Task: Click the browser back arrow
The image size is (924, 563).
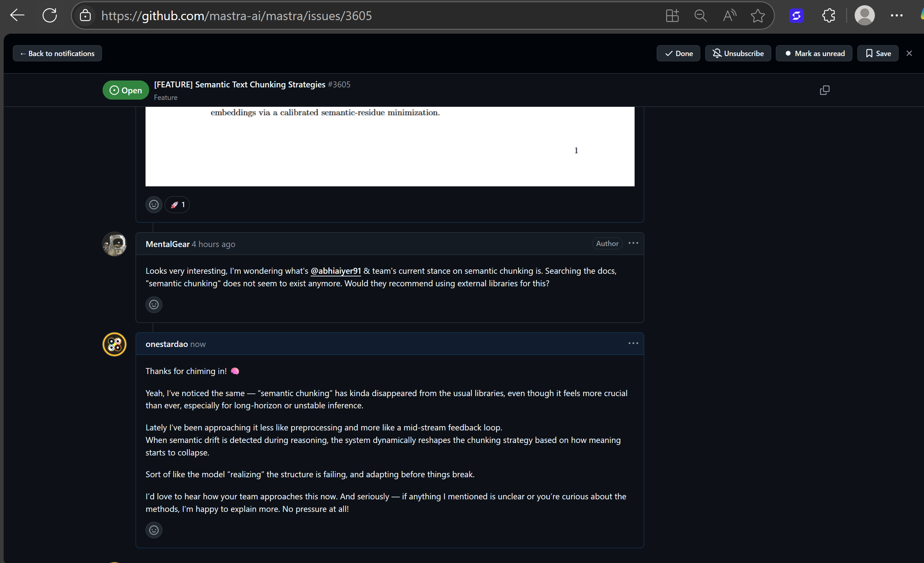Action: 17,16
